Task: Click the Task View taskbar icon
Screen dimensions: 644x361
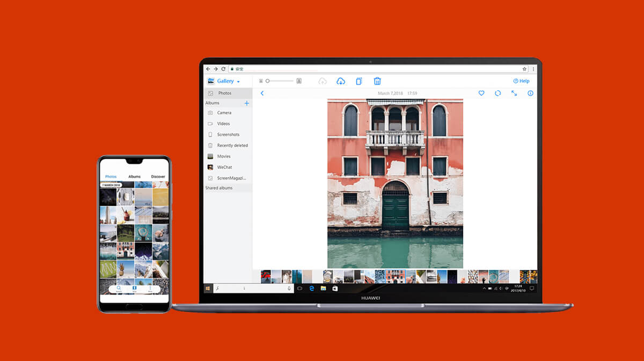Action: [x=300, y=288]
